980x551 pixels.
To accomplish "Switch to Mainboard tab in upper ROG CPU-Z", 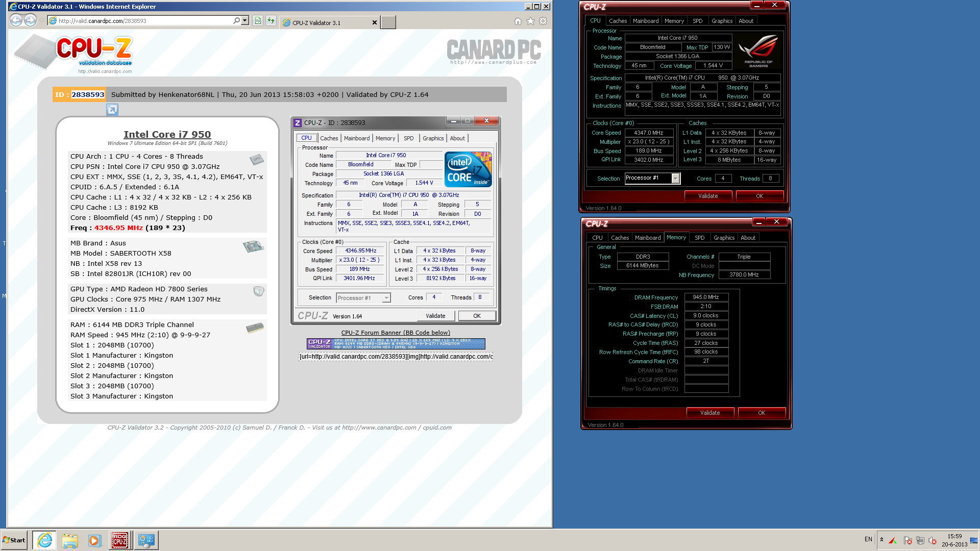I will [x=646, y=21].
